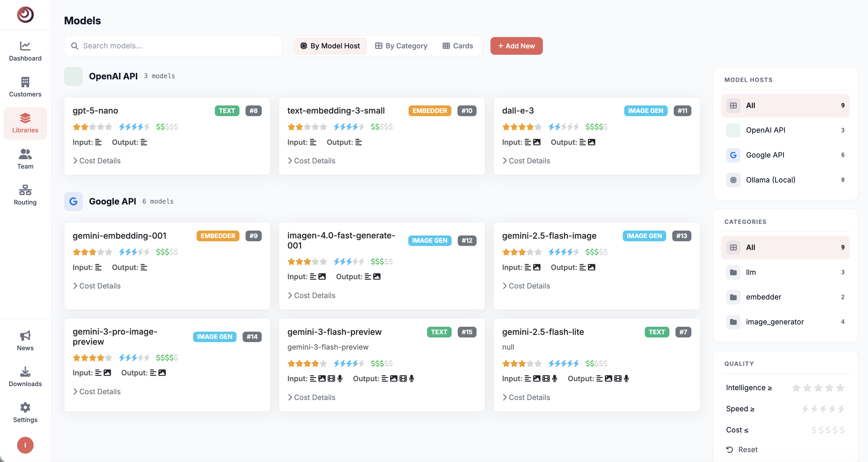Select the Libraries sidebar item
This screenshot has height=462, width=868.
click(x=25, y=123)
